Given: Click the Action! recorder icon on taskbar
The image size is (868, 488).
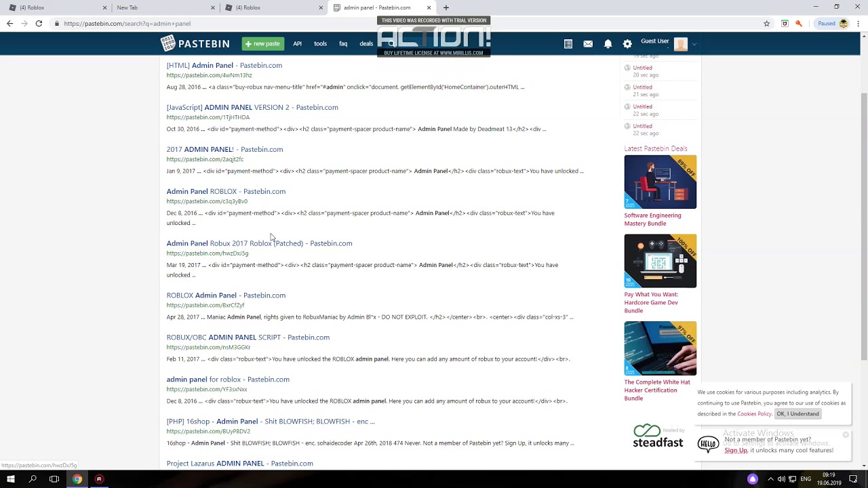Looking at the screenshot, I should 99,479.
